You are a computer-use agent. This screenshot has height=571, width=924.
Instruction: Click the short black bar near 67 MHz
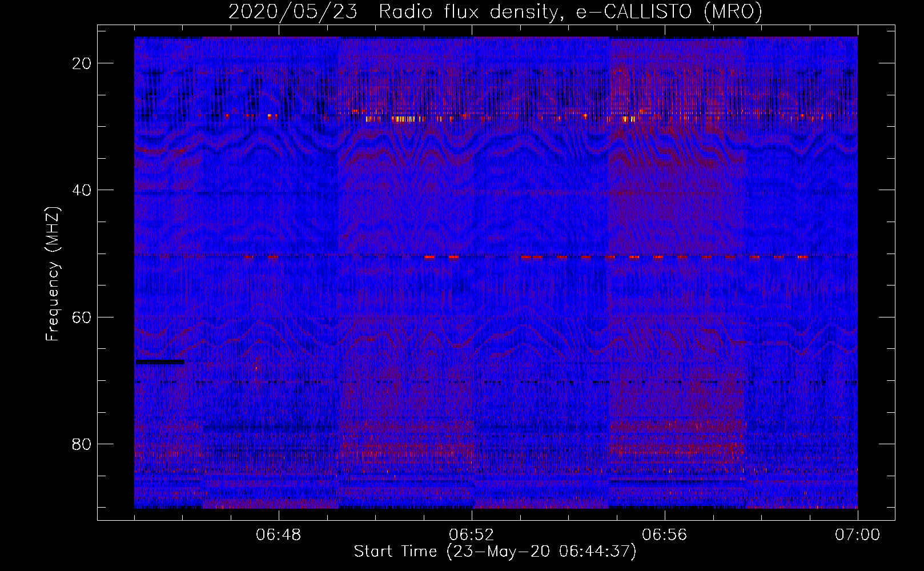160,361
